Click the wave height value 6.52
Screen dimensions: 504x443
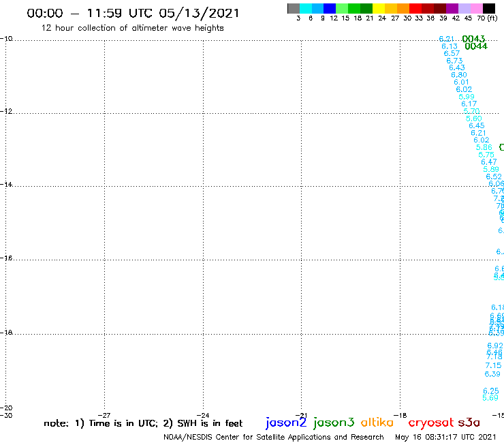point(494,177)
